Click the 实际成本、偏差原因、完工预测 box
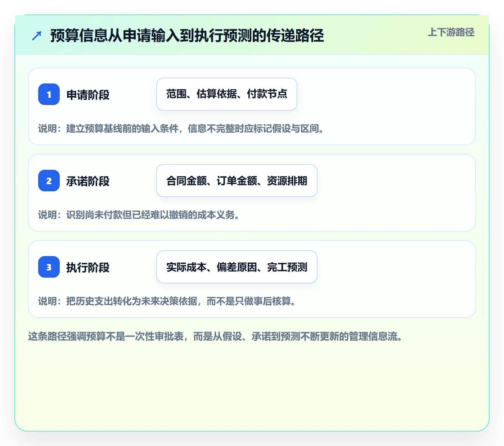This screenshot has height=446, width=504. pyautogui.click(x=237, y=267)
